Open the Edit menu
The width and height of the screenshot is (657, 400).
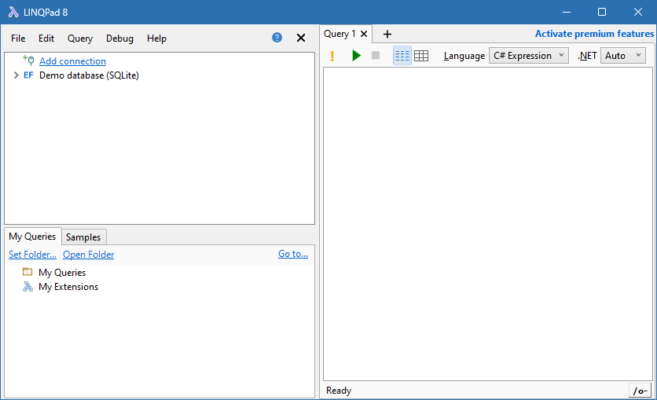pyautogui.click(x=46, y=39)
